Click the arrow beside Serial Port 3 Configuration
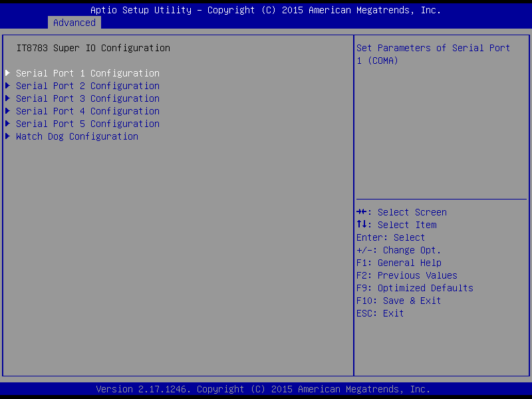This screenshot has height=399, width=532. pos(8,98)
